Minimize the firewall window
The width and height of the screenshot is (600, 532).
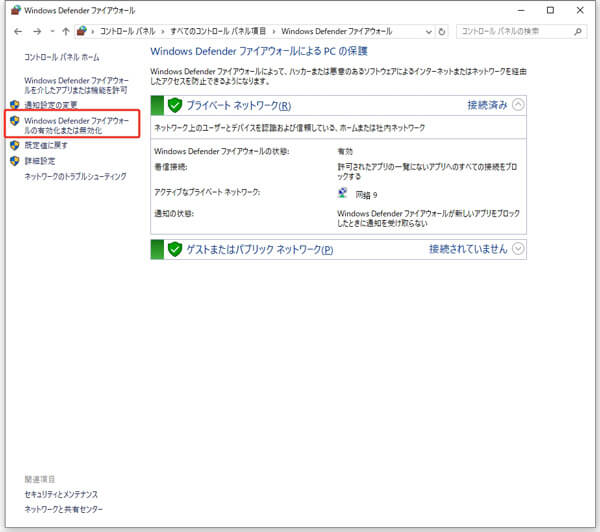click(x=521, y=10)
